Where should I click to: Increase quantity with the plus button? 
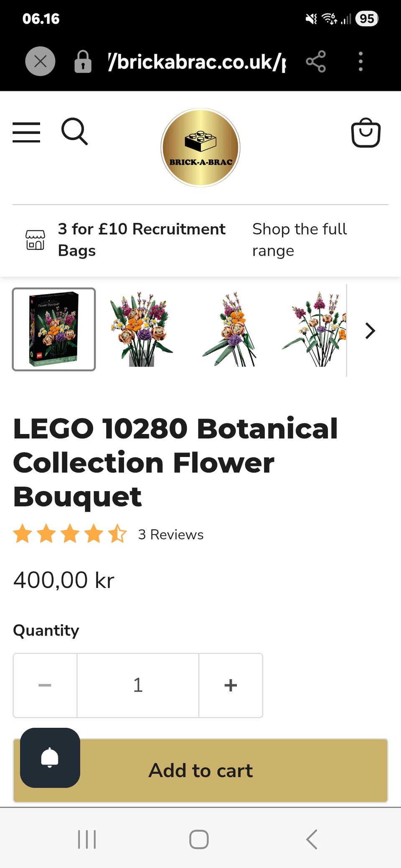(x=231, y=685)
